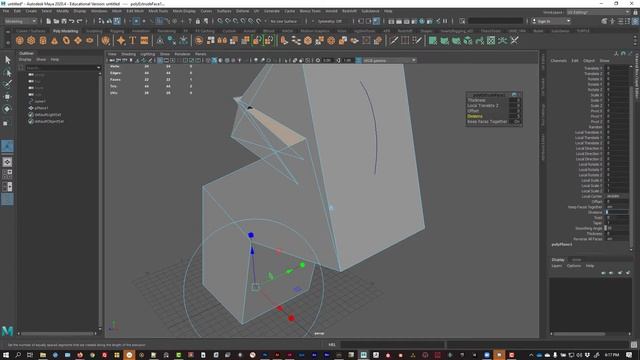Image resolution: width=640 pixels, height=360 pixels.
Task: Click the polygon plane shelf icon
Action: pyautogui.click(x=78, y=40)
